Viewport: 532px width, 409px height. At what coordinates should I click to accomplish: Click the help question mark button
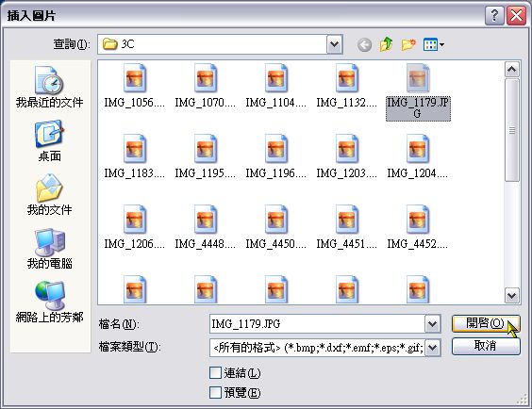(x=494, y=16)
